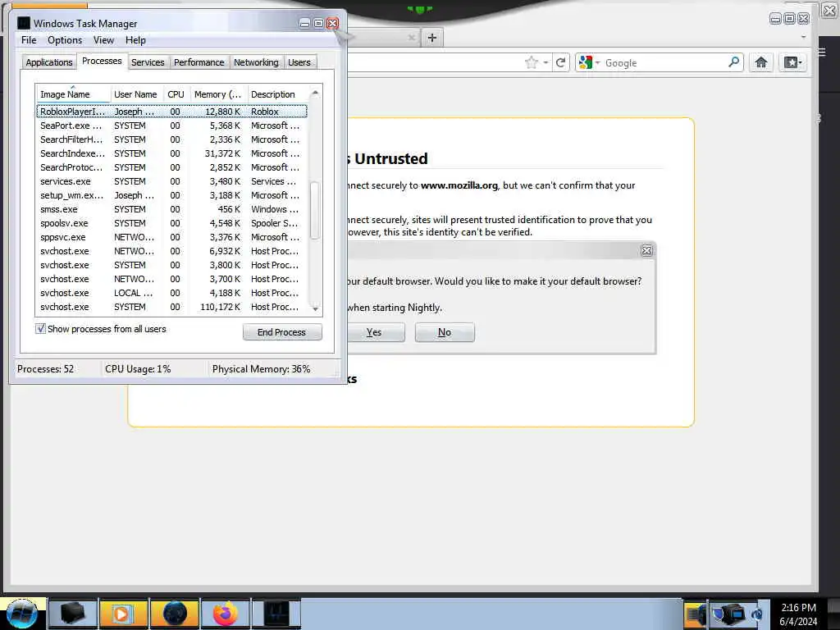Select svchost.exe row using 110,172 K
This screenshot has height=630, width=840.
[171, 307]
